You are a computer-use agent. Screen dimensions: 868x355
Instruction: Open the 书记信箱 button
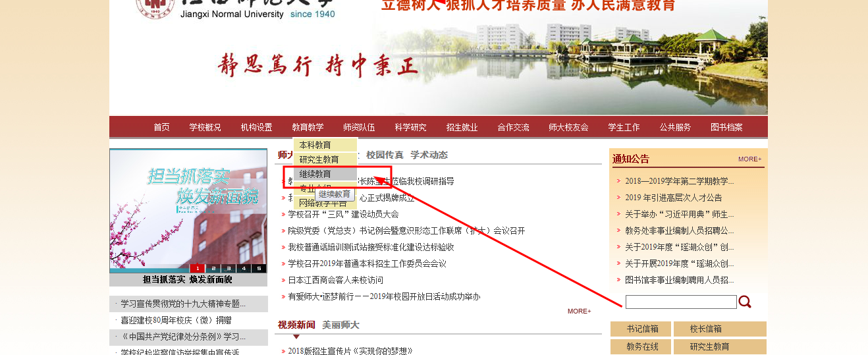[x=641, y=329]
